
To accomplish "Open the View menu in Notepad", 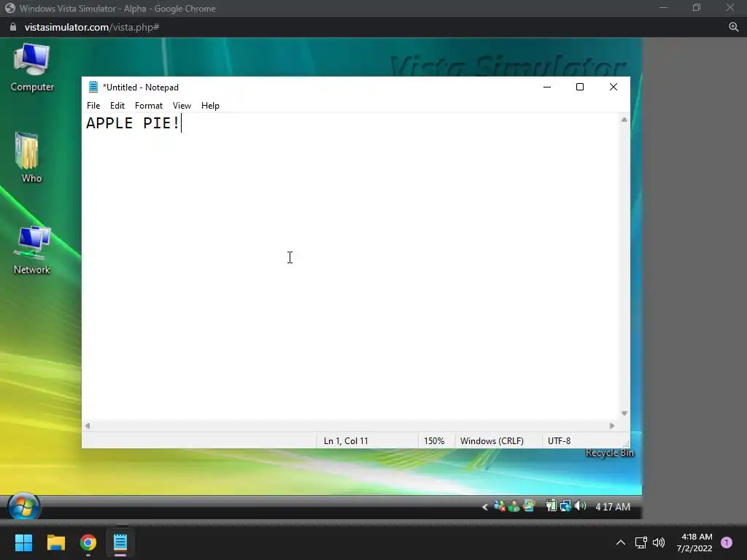I will pos(182,106).
